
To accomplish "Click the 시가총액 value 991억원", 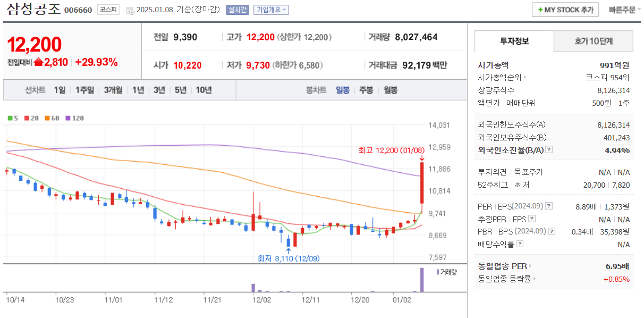I will (x=614, y=65).
